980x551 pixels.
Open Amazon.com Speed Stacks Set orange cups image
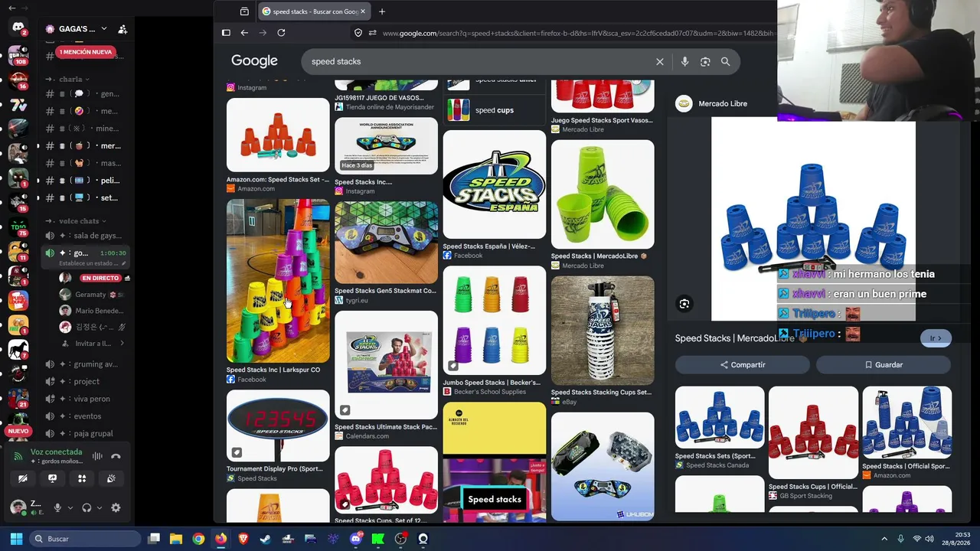tap(278, 135)
